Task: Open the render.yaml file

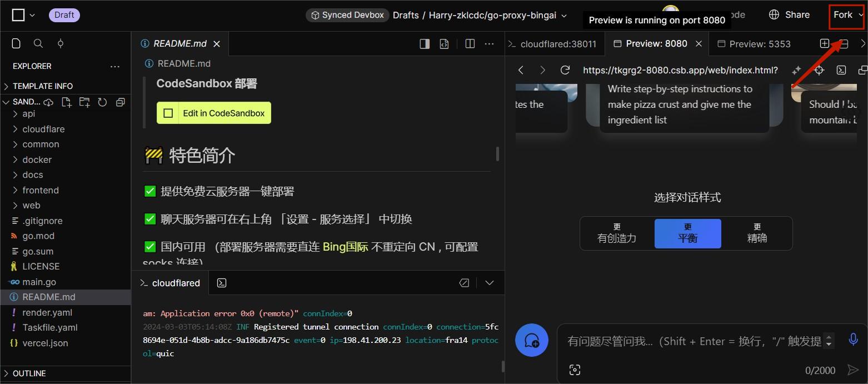Action: (66, 312)
